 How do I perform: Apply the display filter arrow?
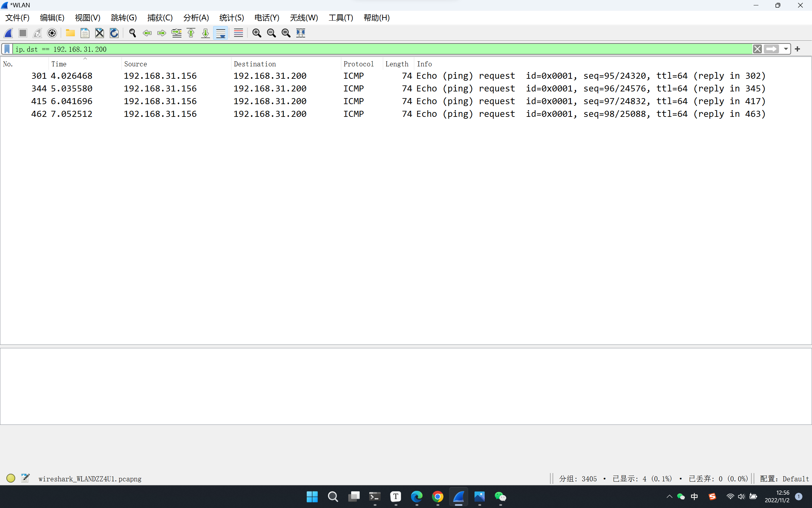click(x=771, y=49)
